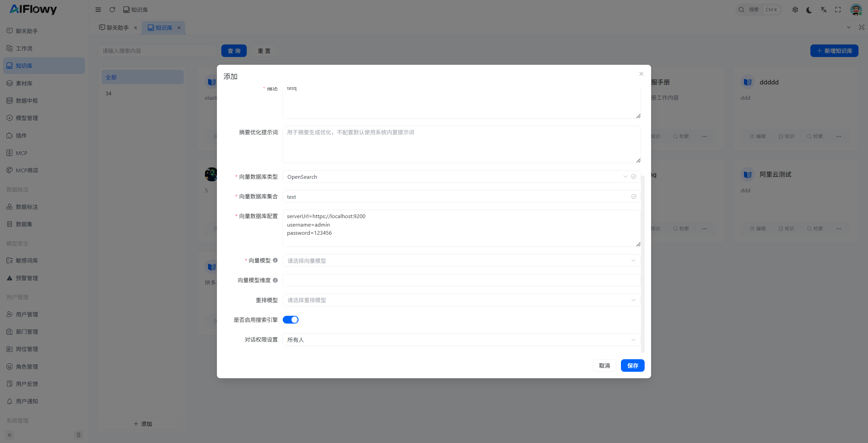This screenshot has height=443, width=868.
Task: Disable 是否启用搜索引擎 switch
Action: coord(290,320)
